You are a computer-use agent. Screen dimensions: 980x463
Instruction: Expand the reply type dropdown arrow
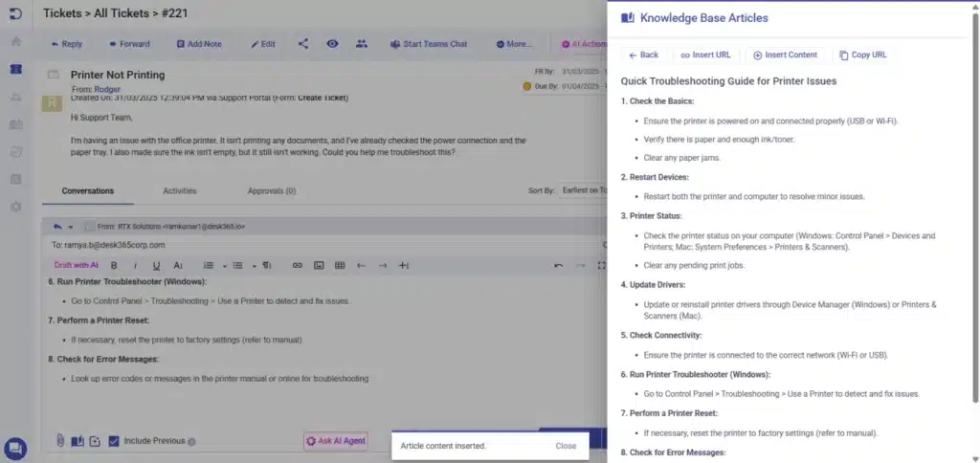72,227
